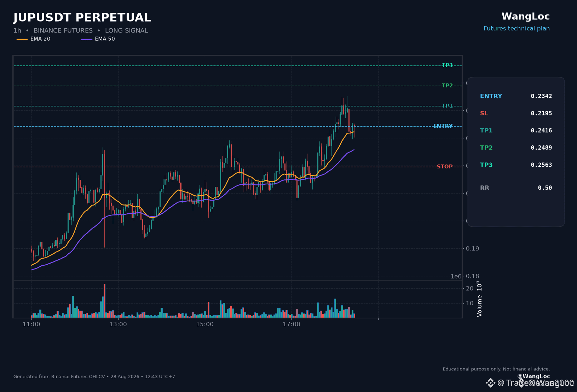The height and width of the screenshot is (392, 577).
Task: Click the 10 volume axis label
Action: coord(469,303)
